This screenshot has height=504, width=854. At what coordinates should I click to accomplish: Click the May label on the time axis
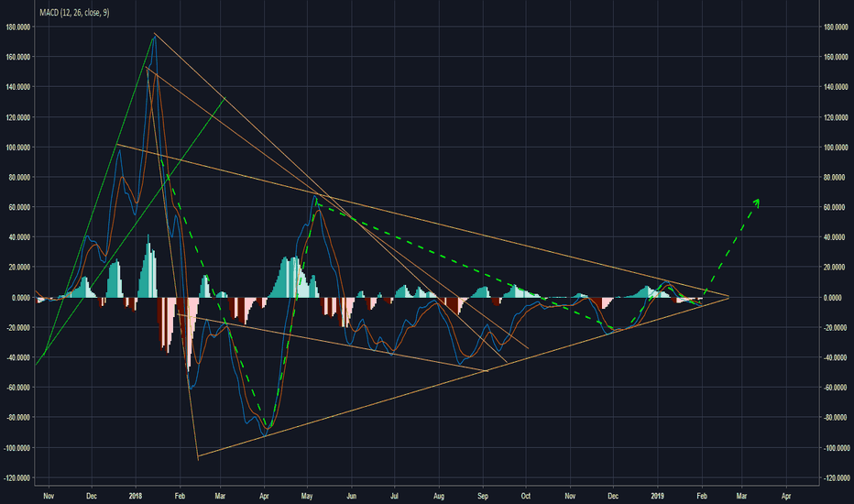point(307,496)
